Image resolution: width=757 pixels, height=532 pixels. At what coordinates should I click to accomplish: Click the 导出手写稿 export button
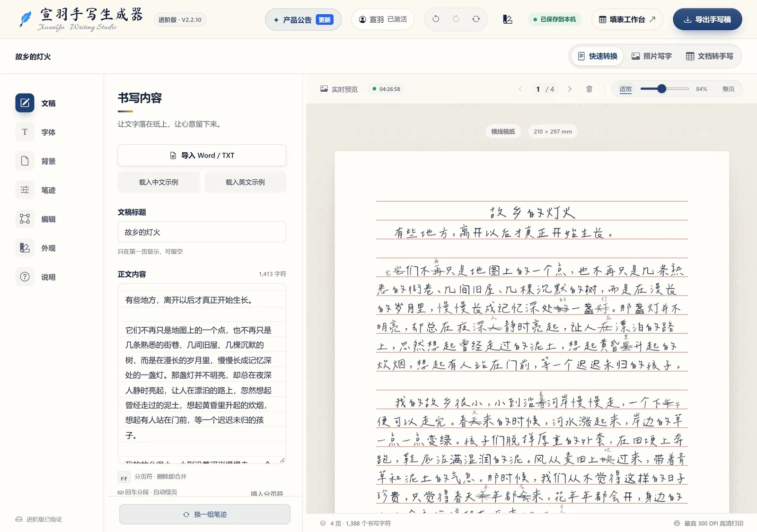pos(707,19)
